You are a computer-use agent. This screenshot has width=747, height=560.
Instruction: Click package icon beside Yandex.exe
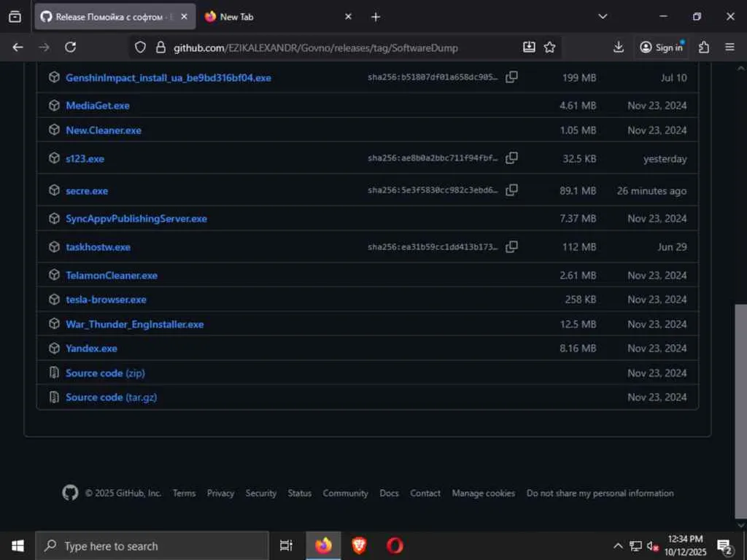click(54, 348)
